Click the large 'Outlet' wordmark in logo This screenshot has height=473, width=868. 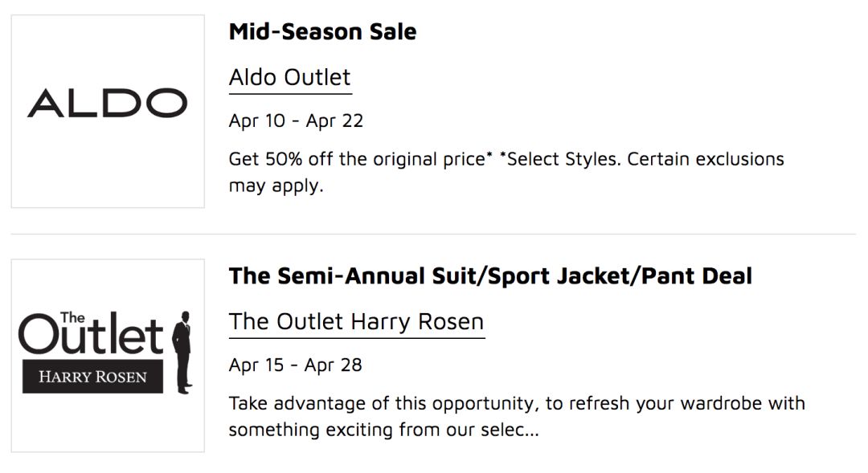tap(92, 333)
